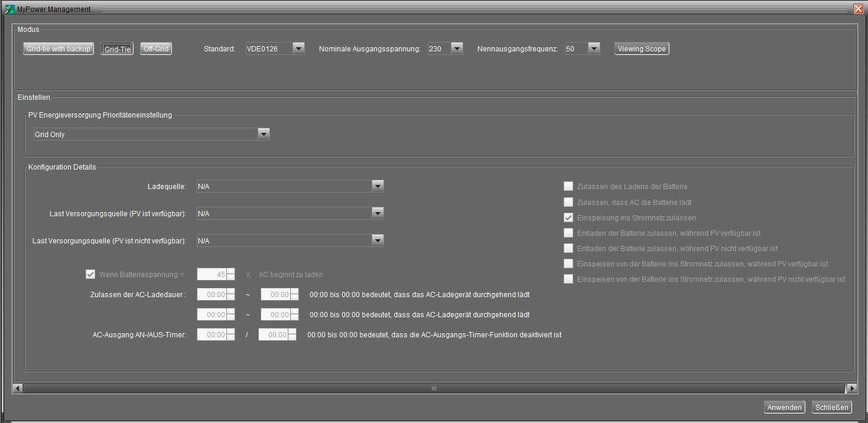Screen dimensions: 868x423
Task: Toggle Entladen der Batterie, während PV verfügbar ist
Action: (x=568, y=233)
